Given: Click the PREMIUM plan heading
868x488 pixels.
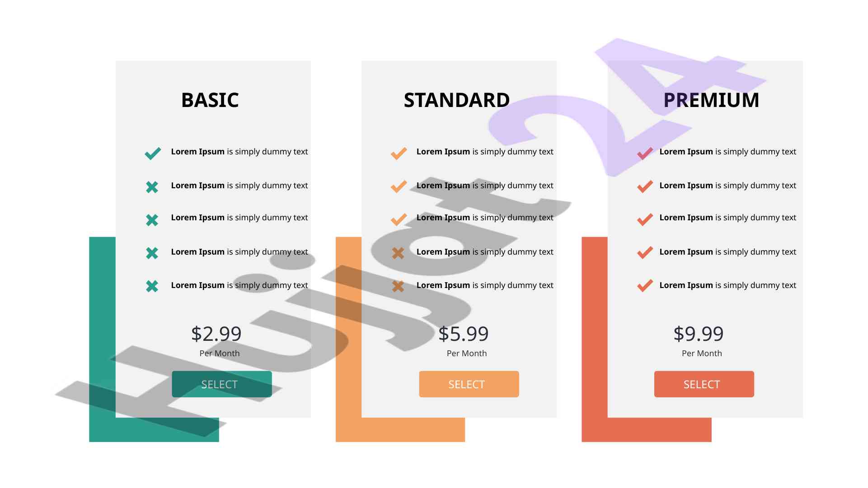Looking at the screenshot, I should point(711,100).
